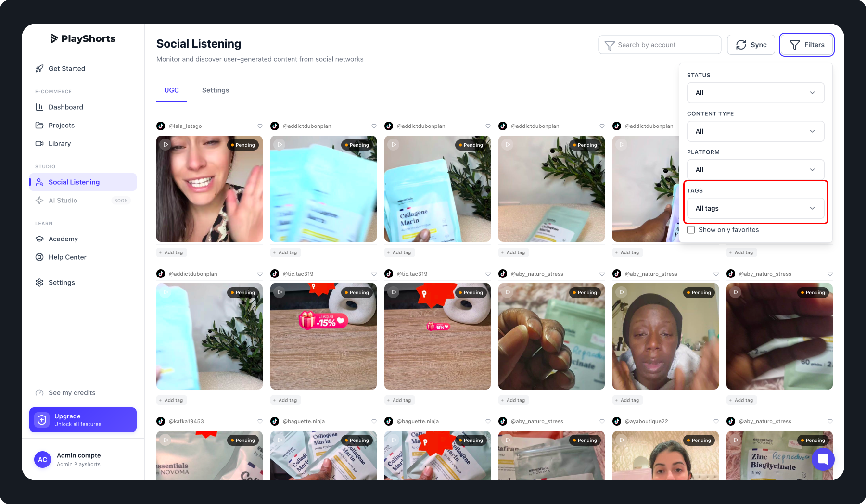Click the TikTok icon next to @kafka19453
This screenshot has width=866, height=504.
(x=161, y=421)
